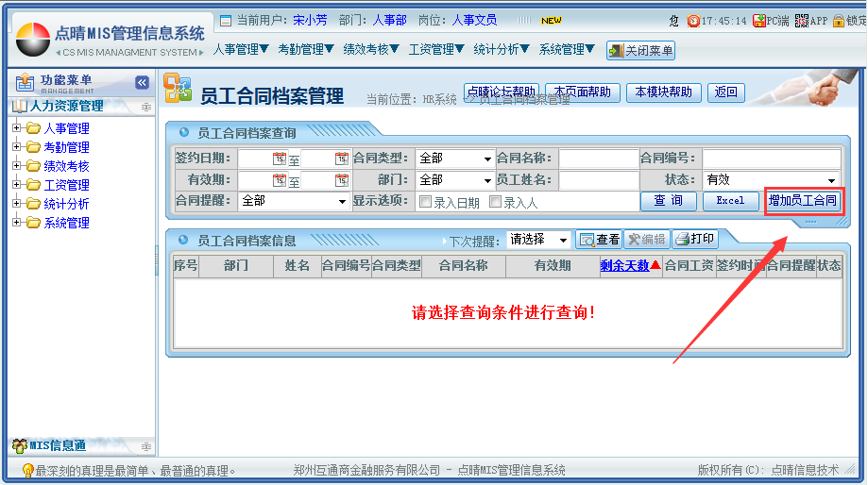Open calendar picker for 有效期 end date
This screenshot has width=868, height=485.
click(x=341, y=180)
